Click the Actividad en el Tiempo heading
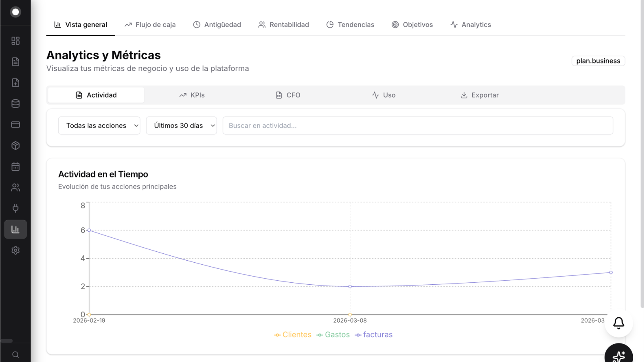The height and width of the screenshot is (362, 644). click(103, 174)
